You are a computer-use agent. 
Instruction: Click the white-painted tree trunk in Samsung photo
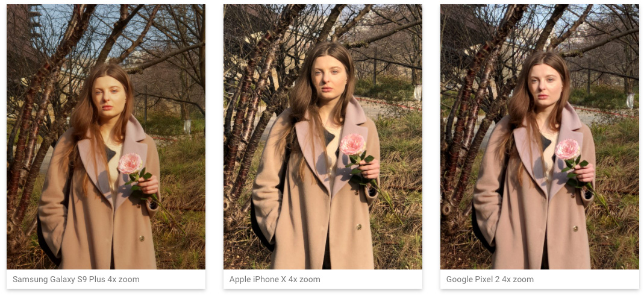tap(187, 127)
